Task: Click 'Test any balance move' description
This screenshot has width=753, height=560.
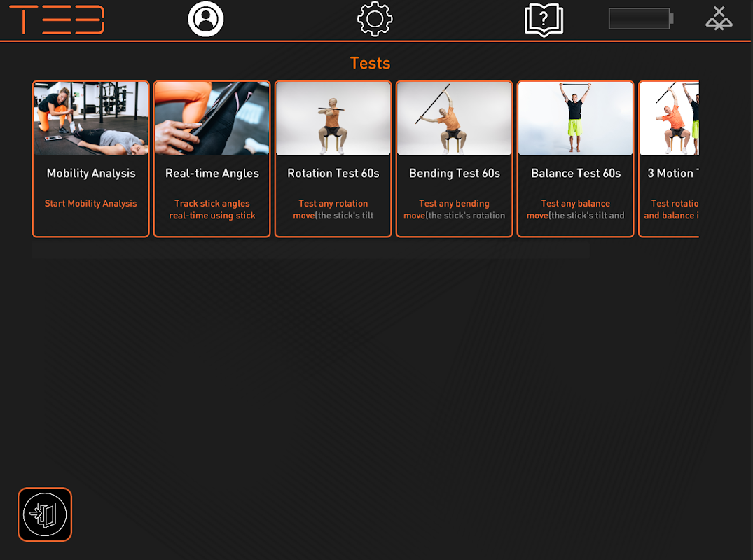Action: click(575, 210)
